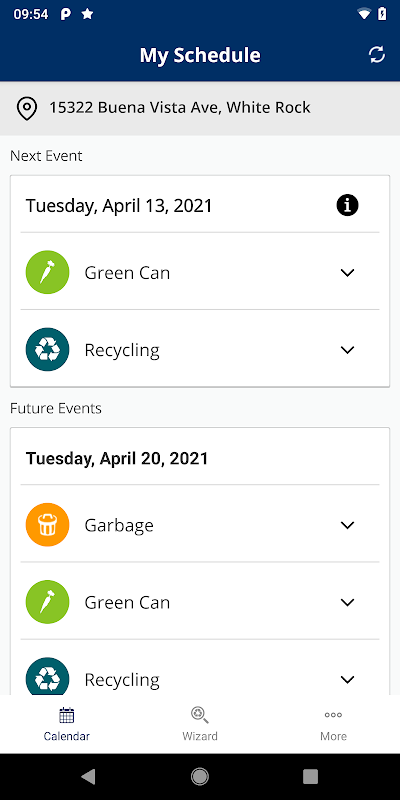This screenshot has height=800, width=400.
Task: Tap Tuesday, April 20, 2021 heading
Action: (117, 458)
